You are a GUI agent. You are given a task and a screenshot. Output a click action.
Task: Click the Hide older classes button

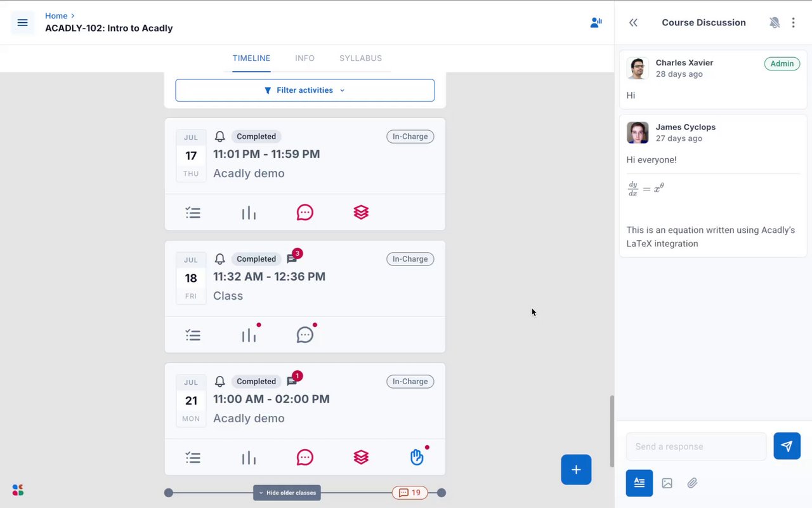point(287,493)
